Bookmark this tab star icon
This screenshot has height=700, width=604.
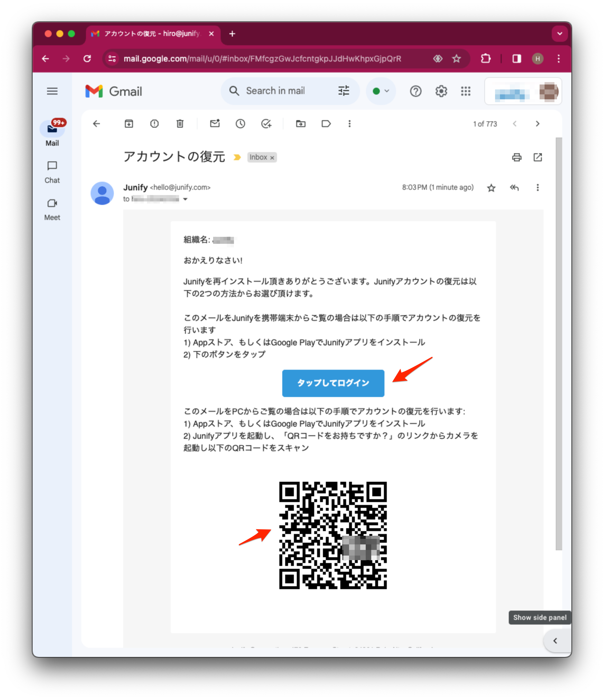pos(457,59)
